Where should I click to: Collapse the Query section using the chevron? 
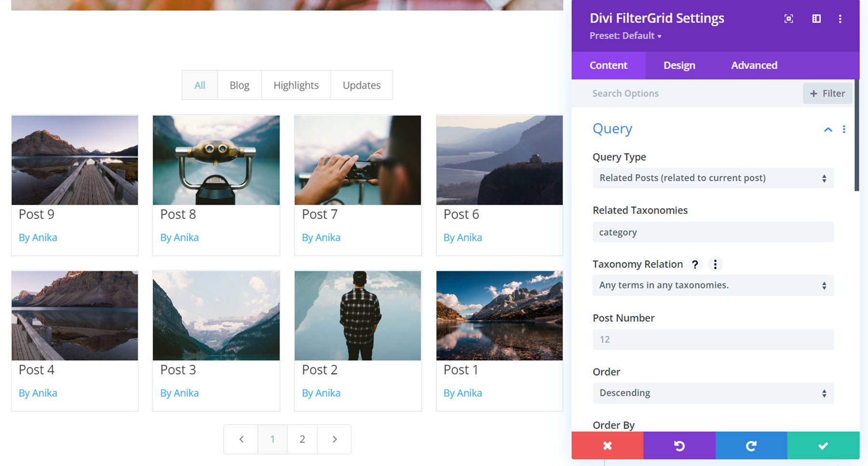click(x=827, y=129)
